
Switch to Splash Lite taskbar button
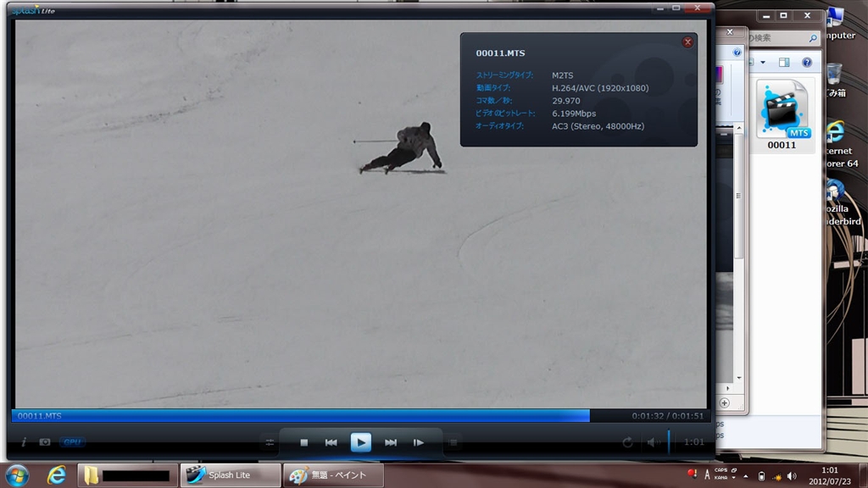tap(230, 475)
